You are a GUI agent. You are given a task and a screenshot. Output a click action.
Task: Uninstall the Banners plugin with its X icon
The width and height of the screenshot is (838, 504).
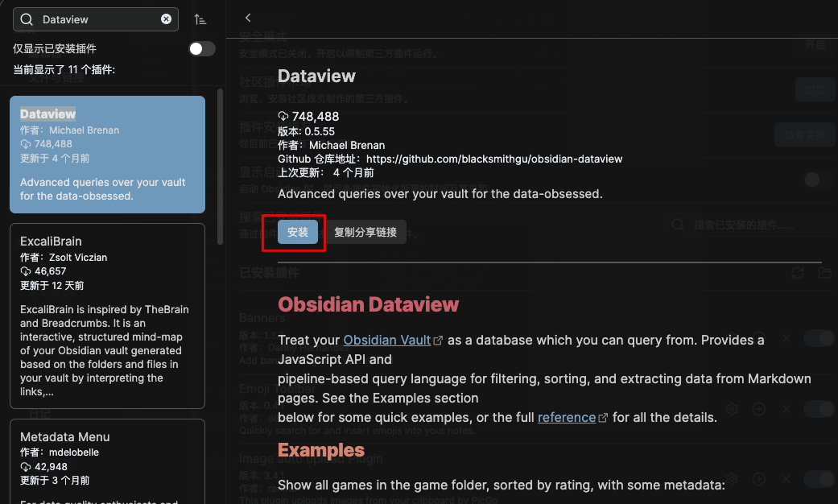786,338
